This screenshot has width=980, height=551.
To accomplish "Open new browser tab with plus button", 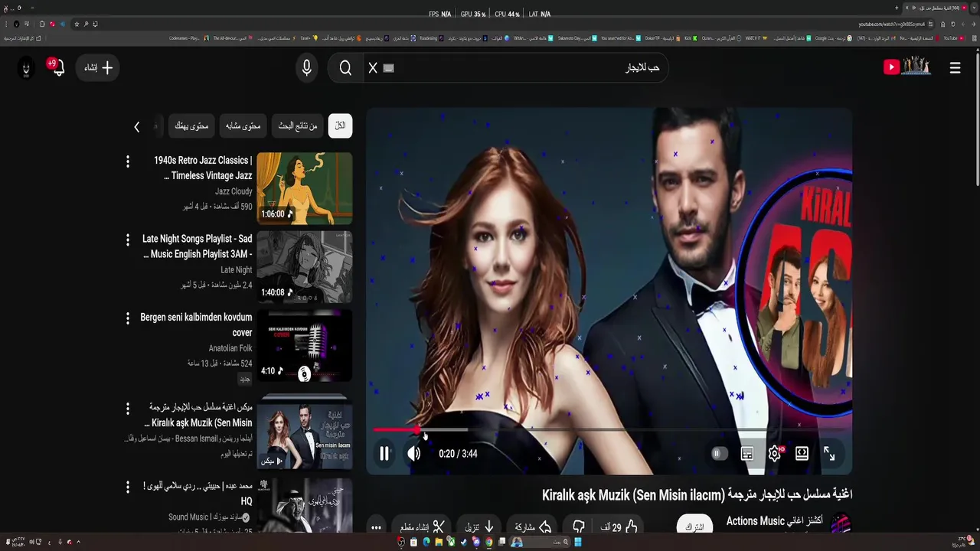I will 897,8.
